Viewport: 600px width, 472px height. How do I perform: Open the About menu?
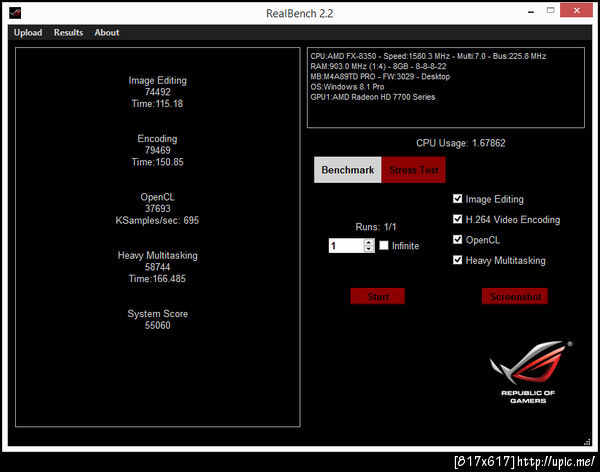(107, 33)
